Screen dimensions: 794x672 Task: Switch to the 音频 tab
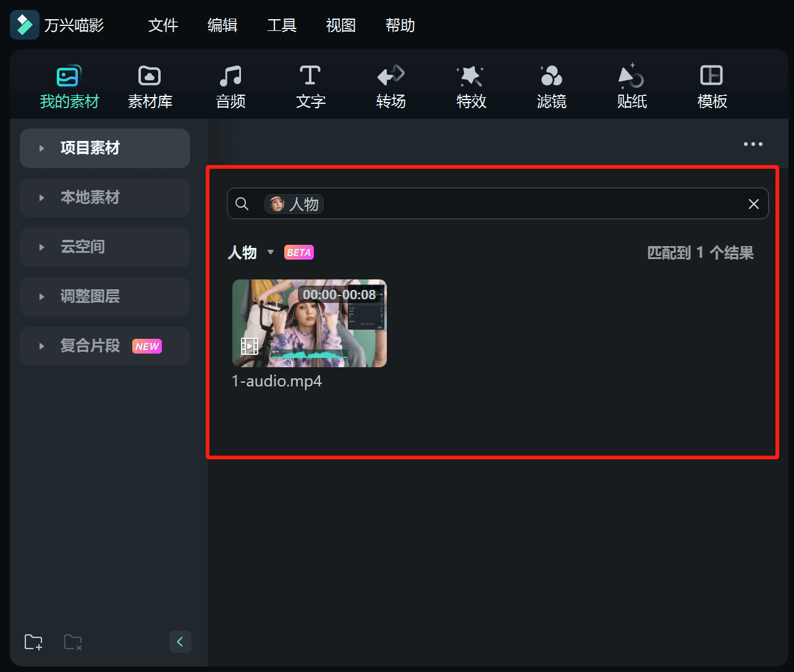coord(230,87)
